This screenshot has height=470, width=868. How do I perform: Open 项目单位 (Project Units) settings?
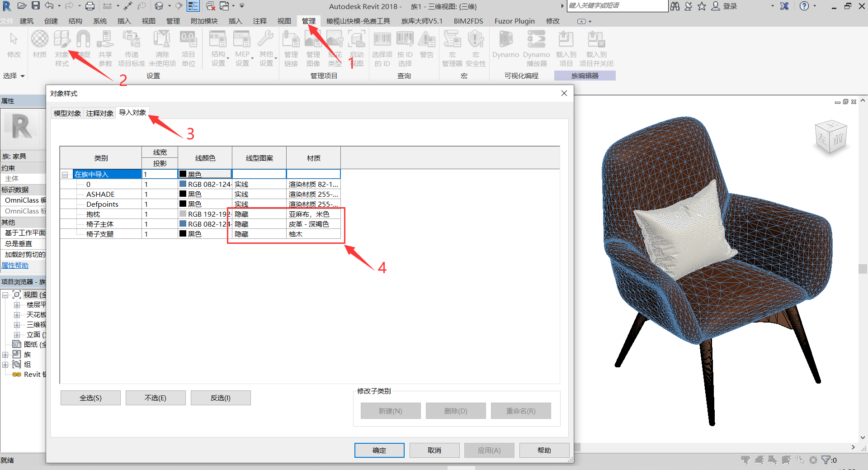click(189, 47)
